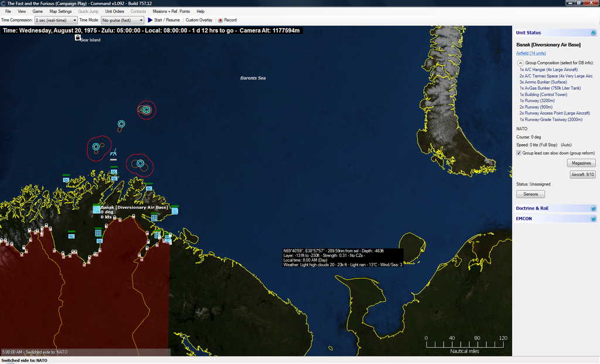
Task: Expand the EMCON section
Action: pos(593,219)
